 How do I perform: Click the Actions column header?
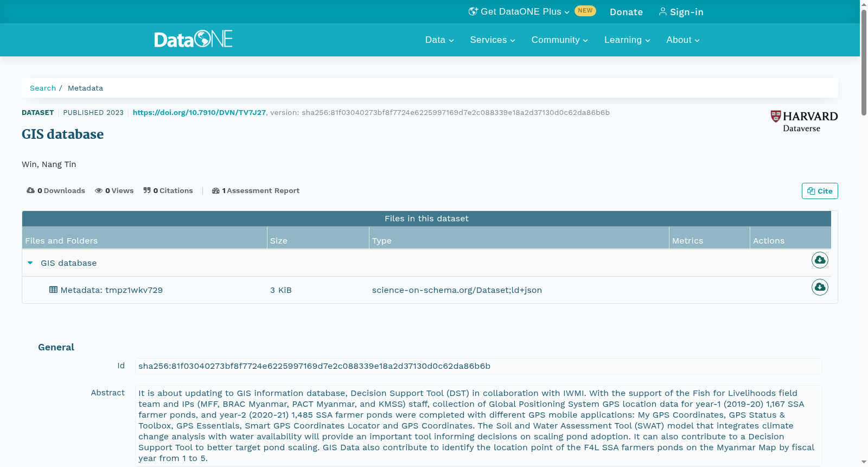click(x=790, y=238)
